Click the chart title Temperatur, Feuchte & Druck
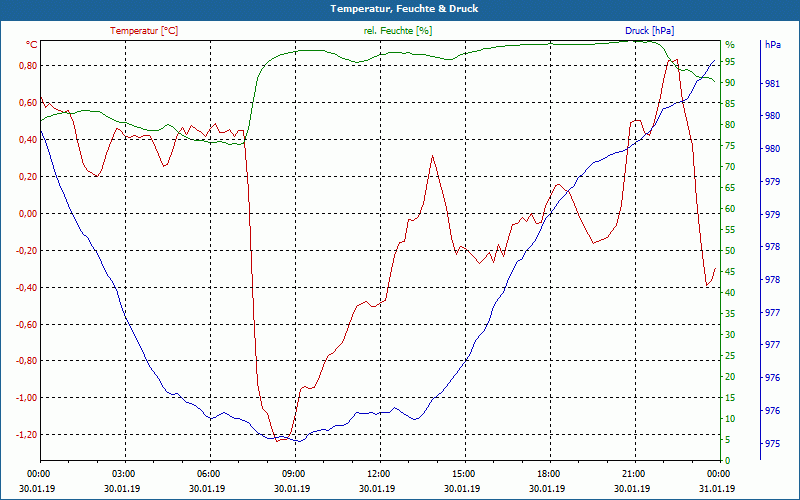The image size is (800, 500). pos(404,9)
